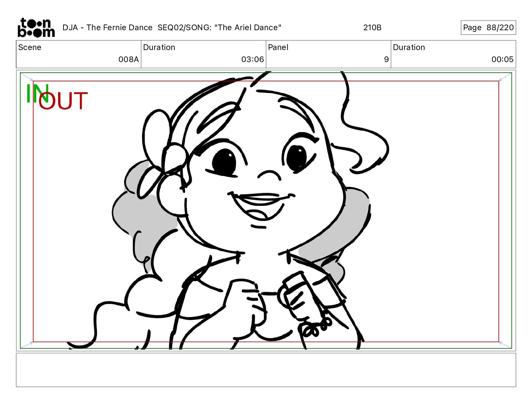Click the red 'OUT' camera marker

[x=63, y=101]
